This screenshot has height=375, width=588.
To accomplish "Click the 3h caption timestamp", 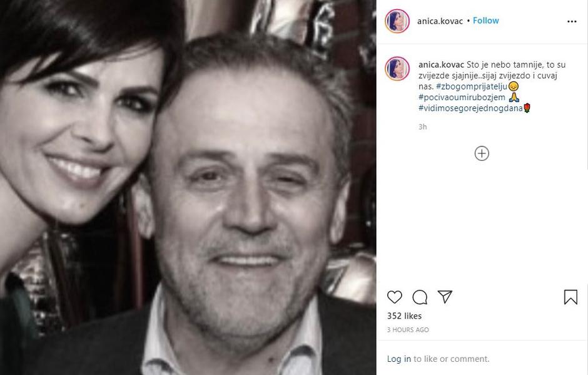I will pos(423,126).
